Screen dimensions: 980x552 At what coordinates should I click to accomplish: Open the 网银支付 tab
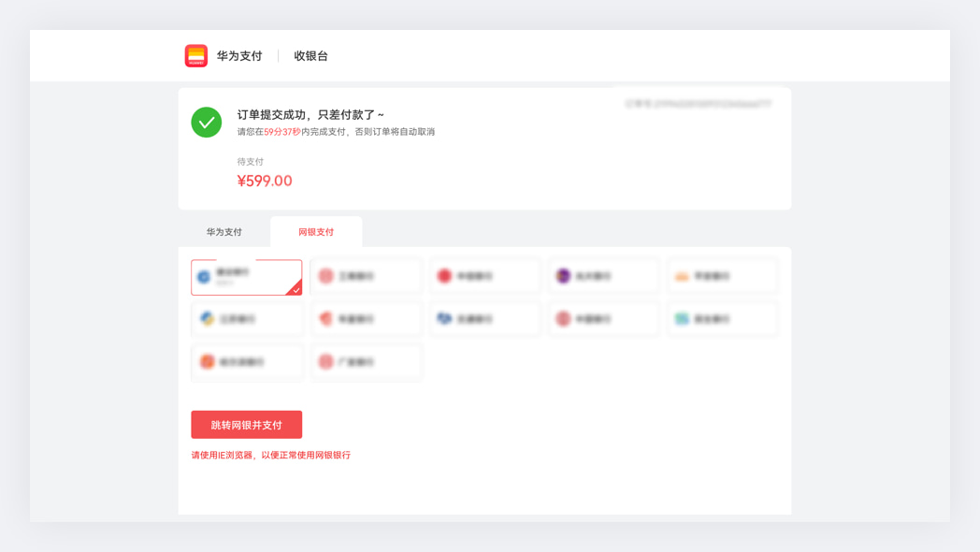316,232
